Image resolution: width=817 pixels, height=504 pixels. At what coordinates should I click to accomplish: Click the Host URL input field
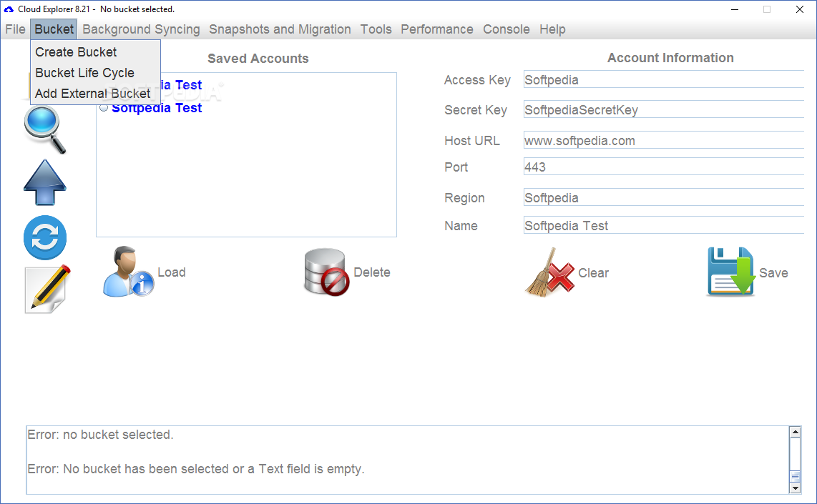(664, 141)
